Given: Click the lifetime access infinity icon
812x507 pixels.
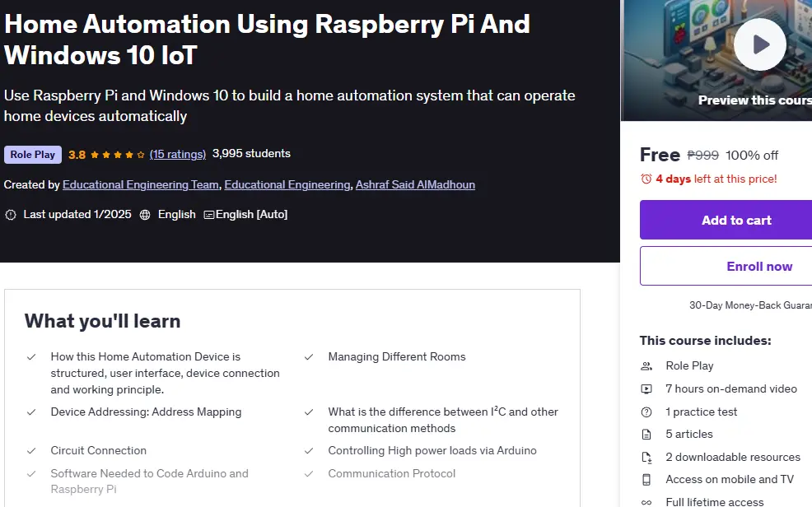Looking at the screenshot, I should point(646,502).
